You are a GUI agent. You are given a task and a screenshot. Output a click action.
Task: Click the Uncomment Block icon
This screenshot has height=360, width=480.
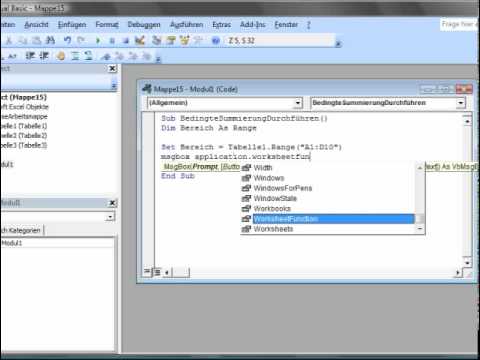pyautogui.click(x=89, y=56)
